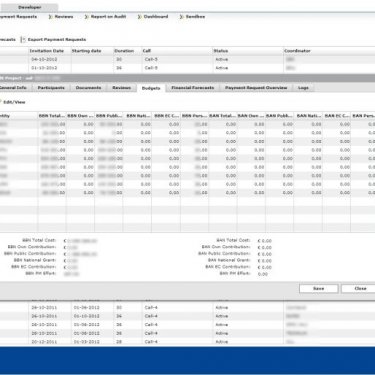Screen dimensions: 375x375
Task: Click the BAN EC C... column header
Action: point(337,116)
